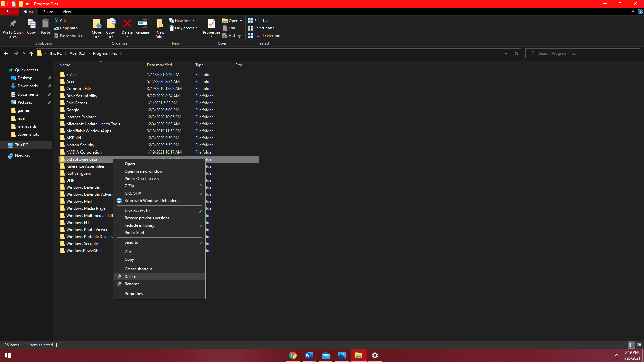Image resolution: width=644 pixels, height=362 pixels.
Task: Click Copy path in Clipboard group
Action: coord(66,28)
